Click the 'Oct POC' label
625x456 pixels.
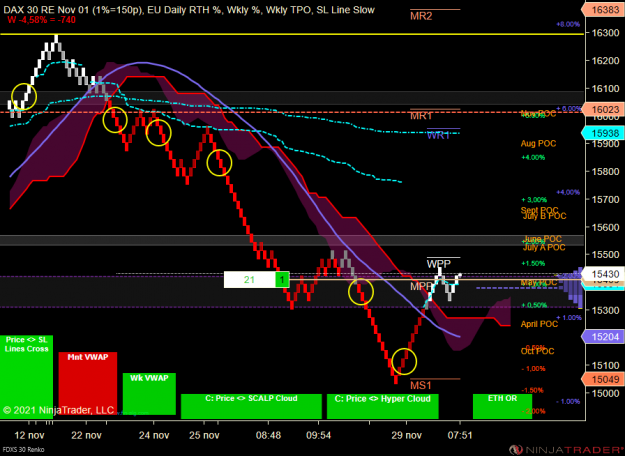coord(538,351)
